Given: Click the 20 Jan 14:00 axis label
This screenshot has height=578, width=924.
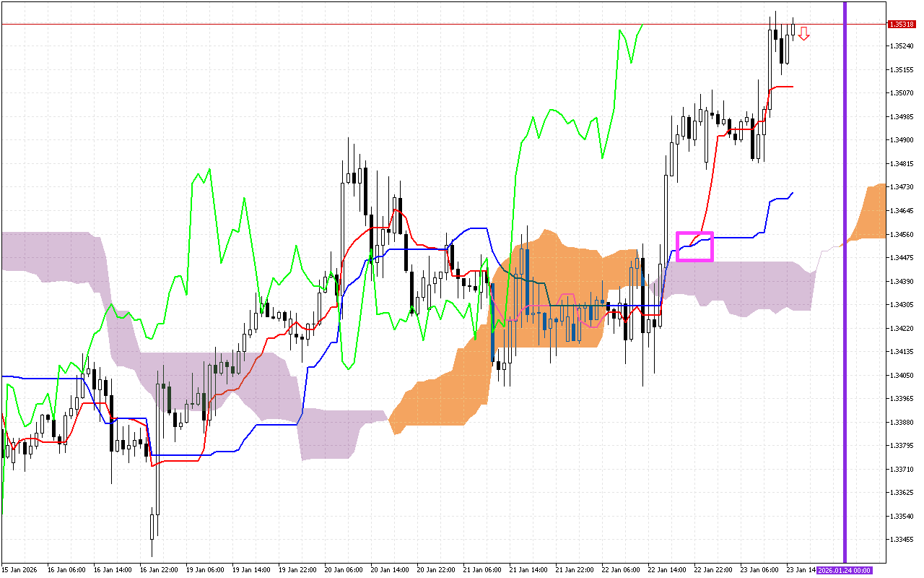Looking at the screenshot, I should (389, 569).
